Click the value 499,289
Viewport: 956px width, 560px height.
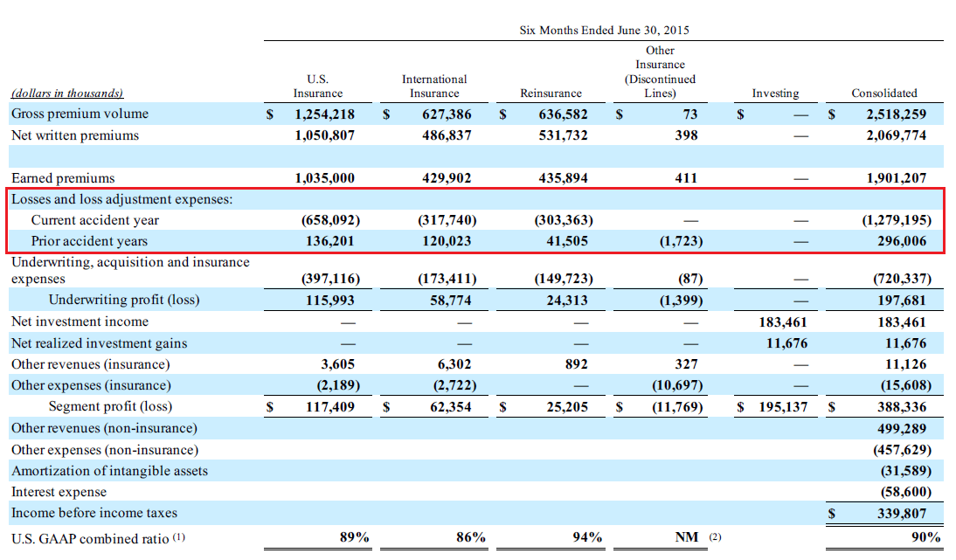(902, 429)
